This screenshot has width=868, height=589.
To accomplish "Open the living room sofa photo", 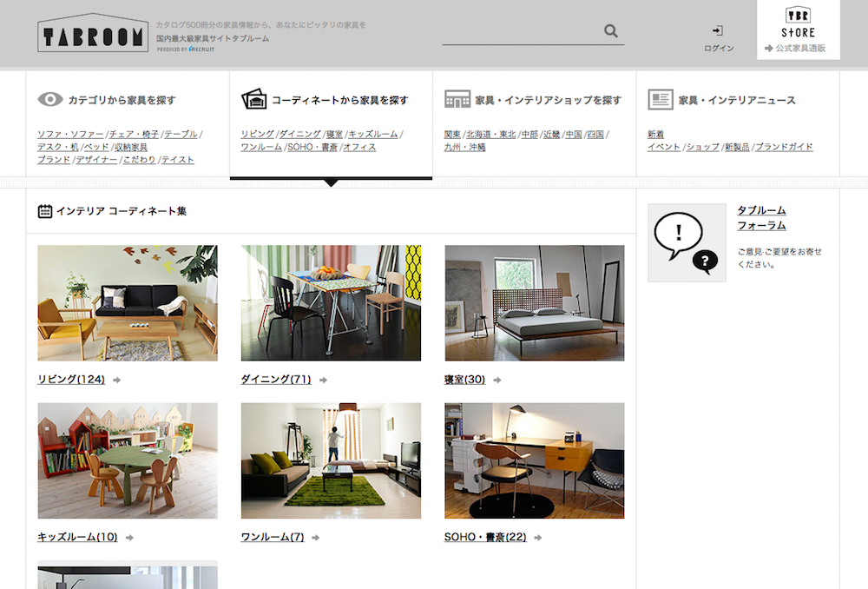I will [128, 303].
